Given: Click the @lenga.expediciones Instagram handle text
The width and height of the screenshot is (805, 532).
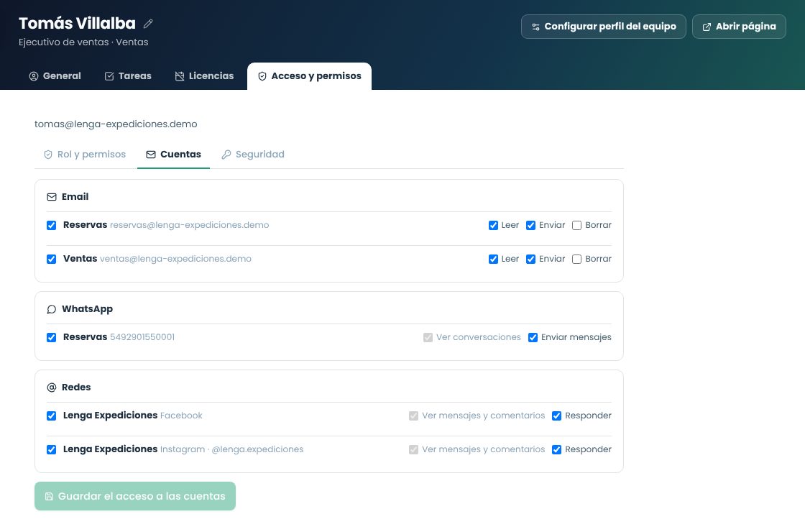Looking at the screenshot, I should [258, 449].
